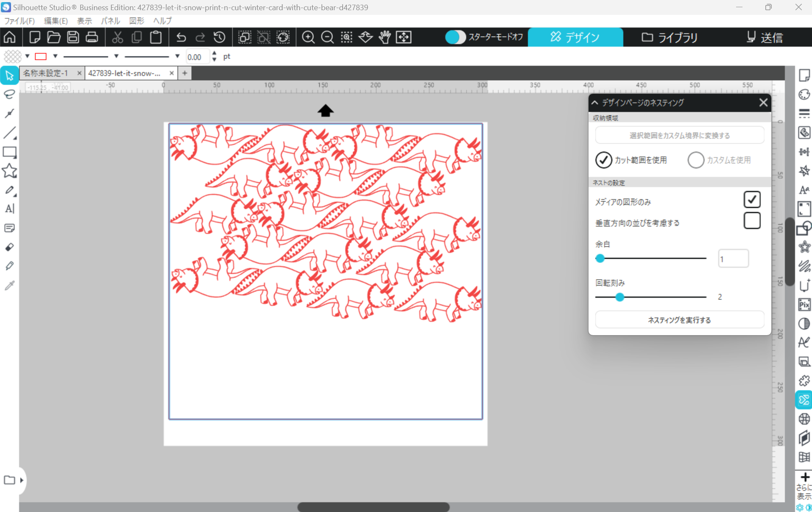Viewport: 812px width, 512px height.
Task: Paste from clipboard icon
Action: tap(156, 37)
